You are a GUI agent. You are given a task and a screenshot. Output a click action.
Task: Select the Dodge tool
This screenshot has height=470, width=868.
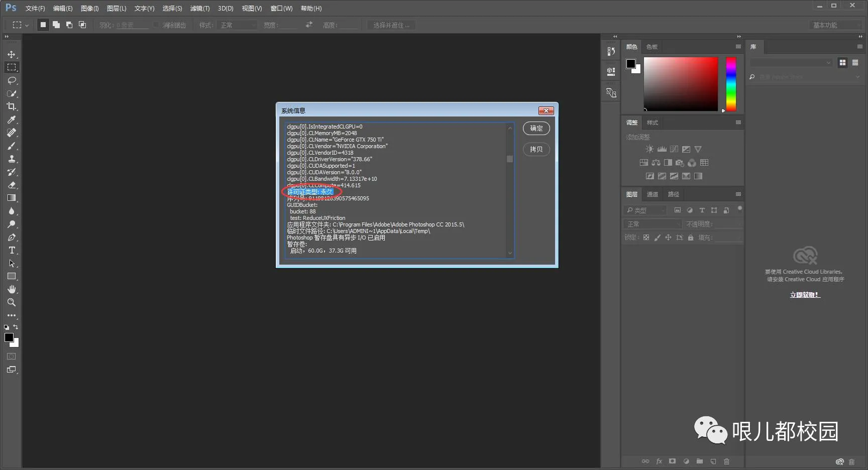(12, 224)
